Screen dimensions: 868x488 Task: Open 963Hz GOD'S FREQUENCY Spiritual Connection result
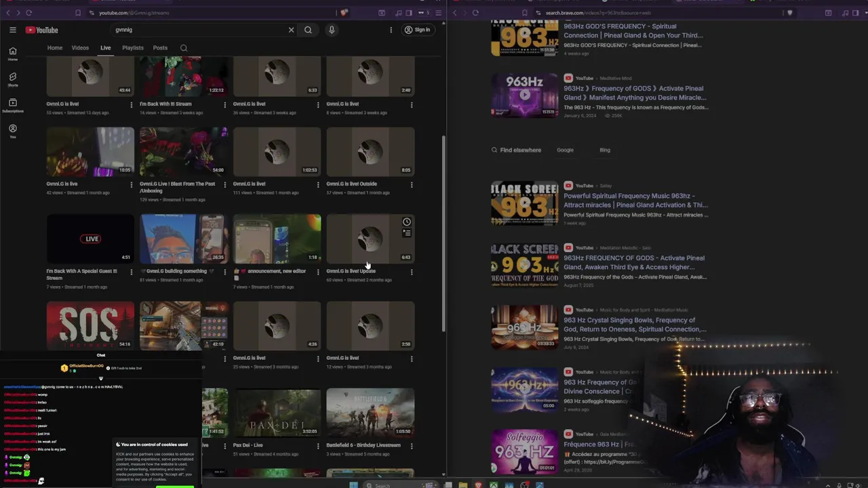(x=633, y=30)
